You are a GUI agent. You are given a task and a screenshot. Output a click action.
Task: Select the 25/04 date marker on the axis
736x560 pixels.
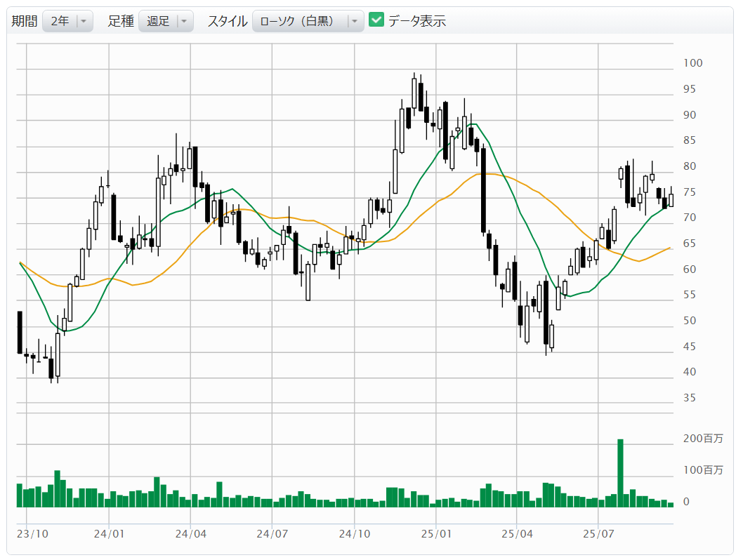pyautogui.click(x=516, y=534)
